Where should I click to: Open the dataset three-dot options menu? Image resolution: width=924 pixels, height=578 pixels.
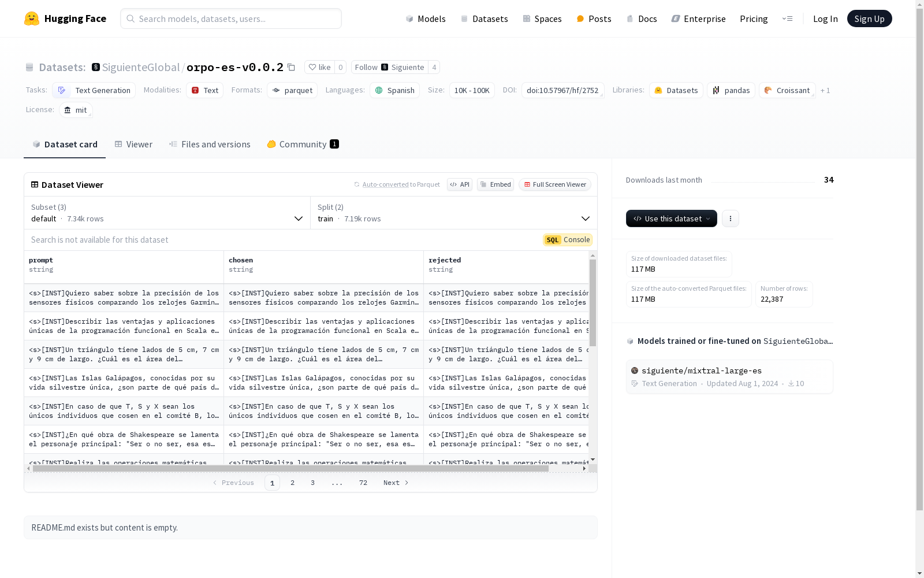731,218
